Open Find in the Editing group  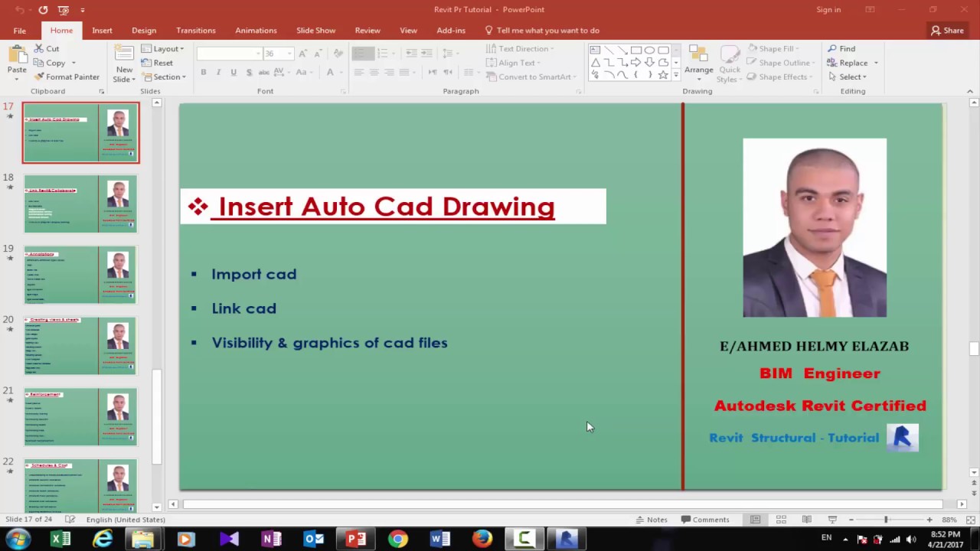tap(841, 49)
